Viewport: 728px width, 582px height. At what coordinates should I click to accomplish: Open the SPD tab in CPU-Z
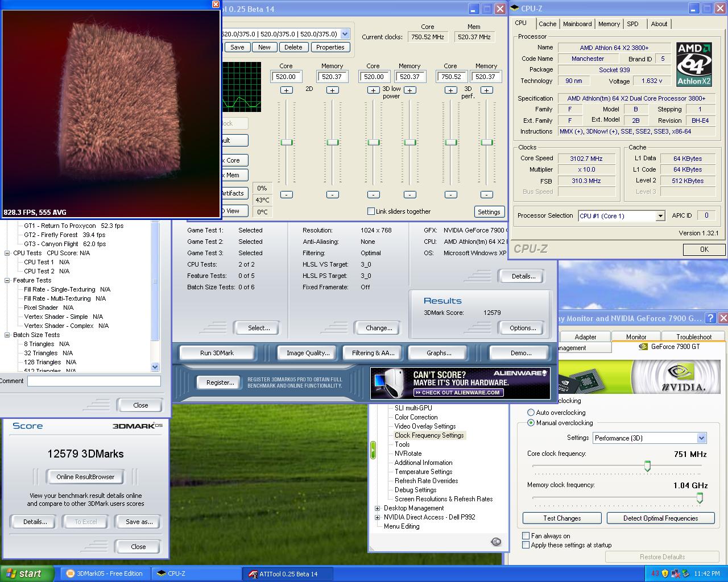click(x=632, y=24)
